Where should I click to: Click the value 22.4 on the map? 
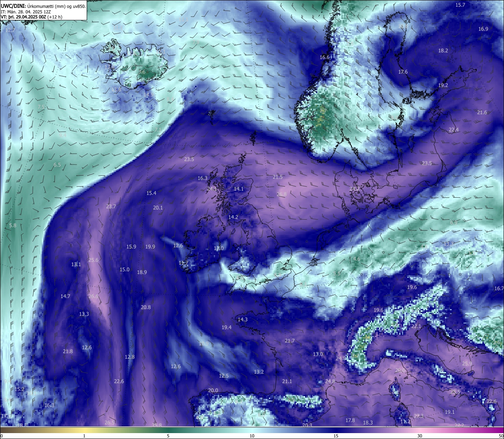[454, 130]
